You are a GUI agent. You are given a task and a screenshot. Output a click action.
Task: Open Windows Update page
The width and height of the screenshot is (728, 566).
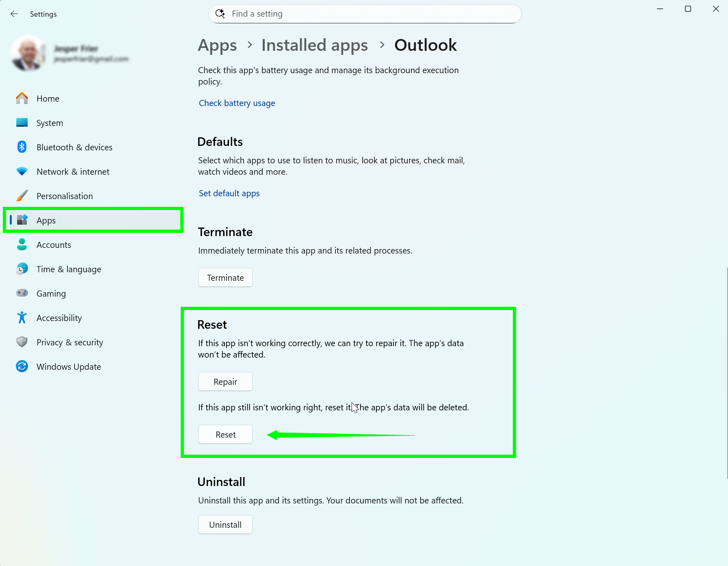point(93,366)
